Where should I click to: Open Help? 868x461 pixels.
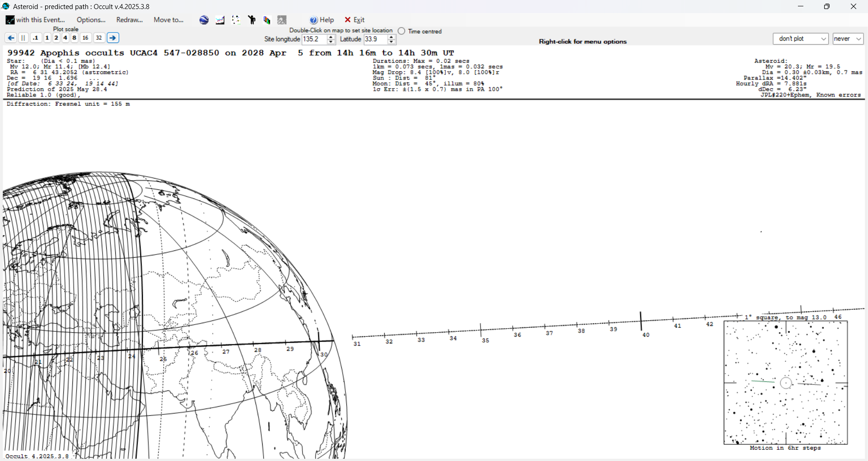point(322,20)
